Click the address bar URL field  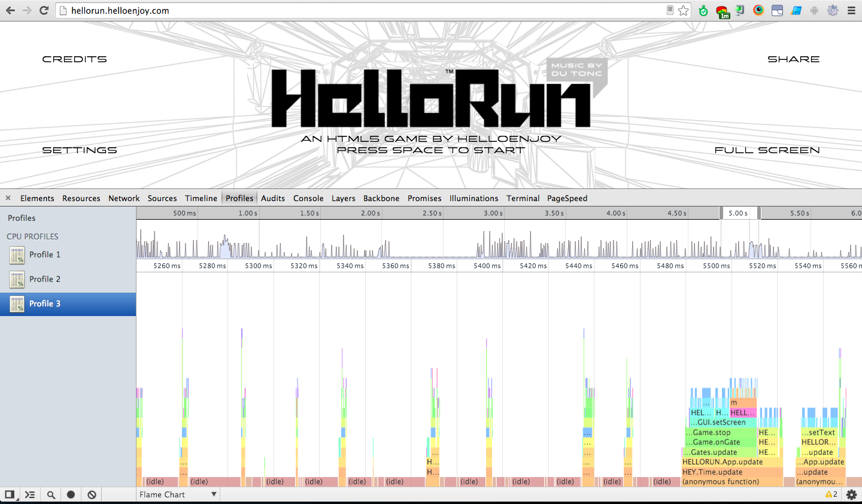click(x=359, y=11)
